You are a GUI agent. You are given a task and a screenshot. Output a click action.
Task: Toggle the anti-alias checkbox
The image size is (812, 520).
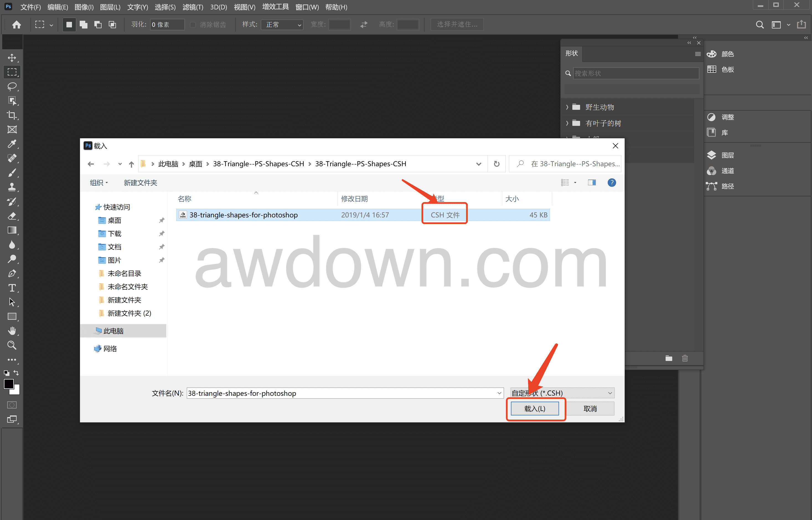tap(193, 25)
